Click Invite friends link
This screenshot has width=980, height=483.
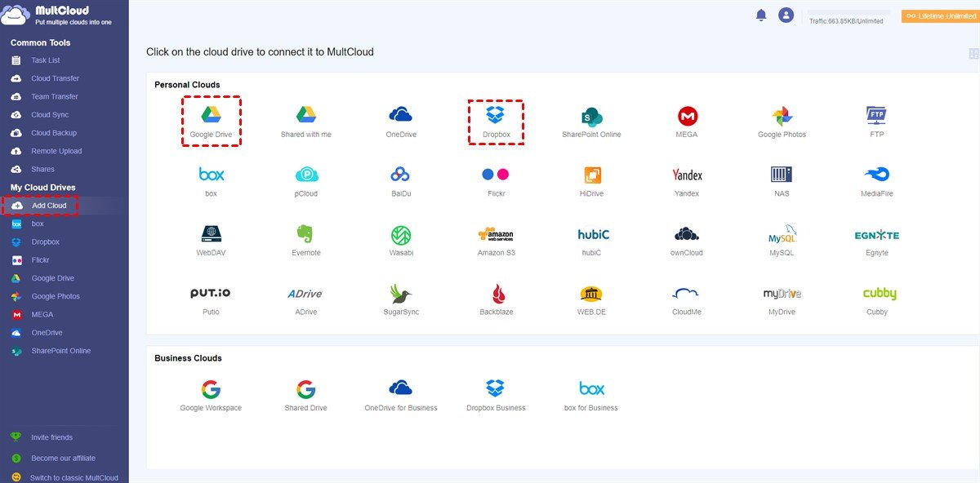[51, 437]
